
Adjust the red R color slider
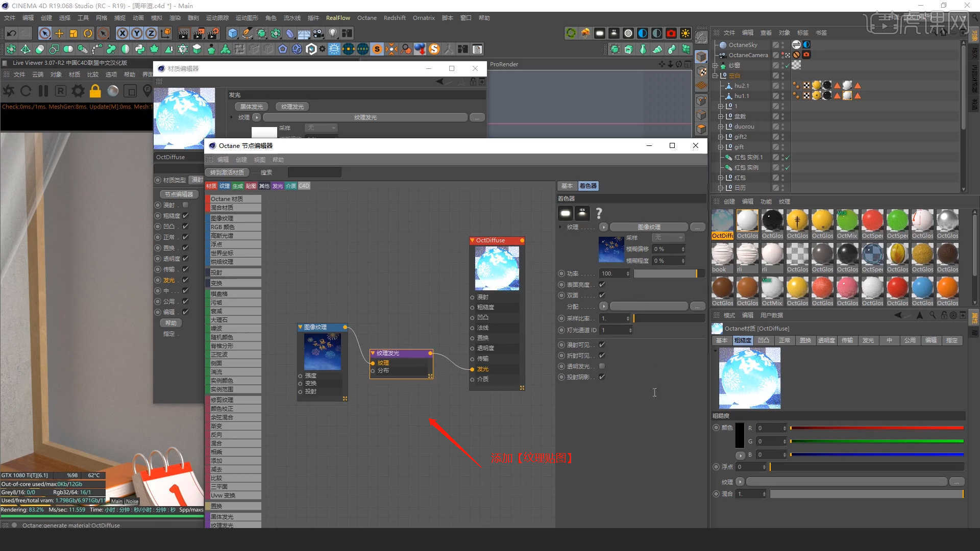click(876, 428)
